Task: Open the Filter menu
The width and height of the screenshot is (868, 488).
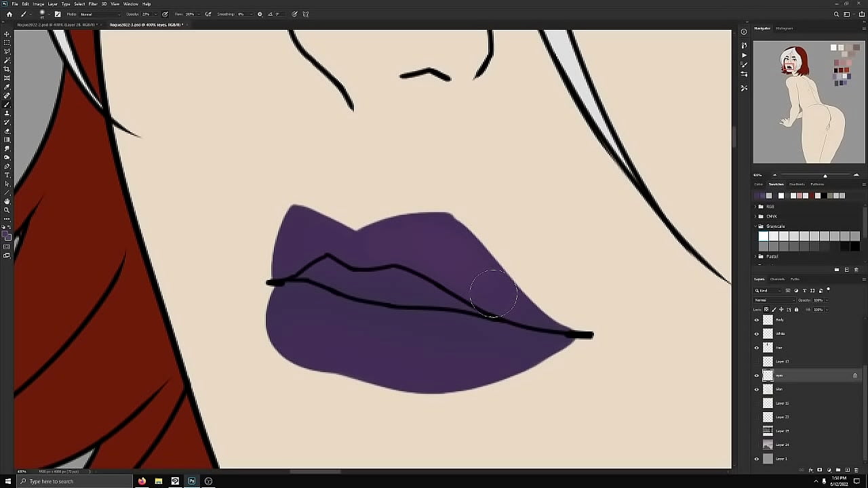Action: coord(93,4)
